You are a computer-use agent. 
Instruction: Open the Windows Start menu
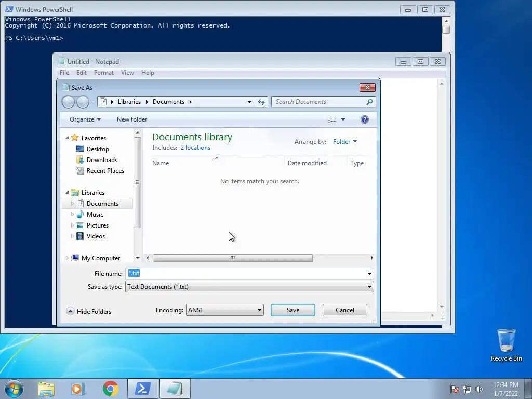coord(14,389)
